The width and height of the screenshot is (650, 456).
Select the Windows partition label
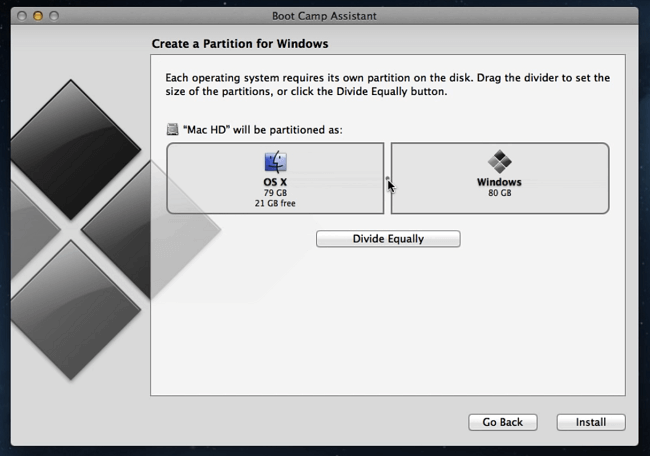point(499,182)
